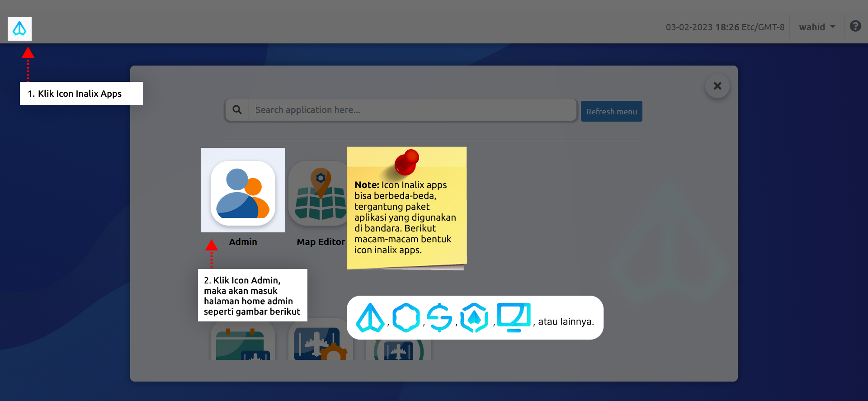Image resolution: width=868 pixels, height=401 pixels.
Task: Focus the Search application here field
Action: coord(412,110)
